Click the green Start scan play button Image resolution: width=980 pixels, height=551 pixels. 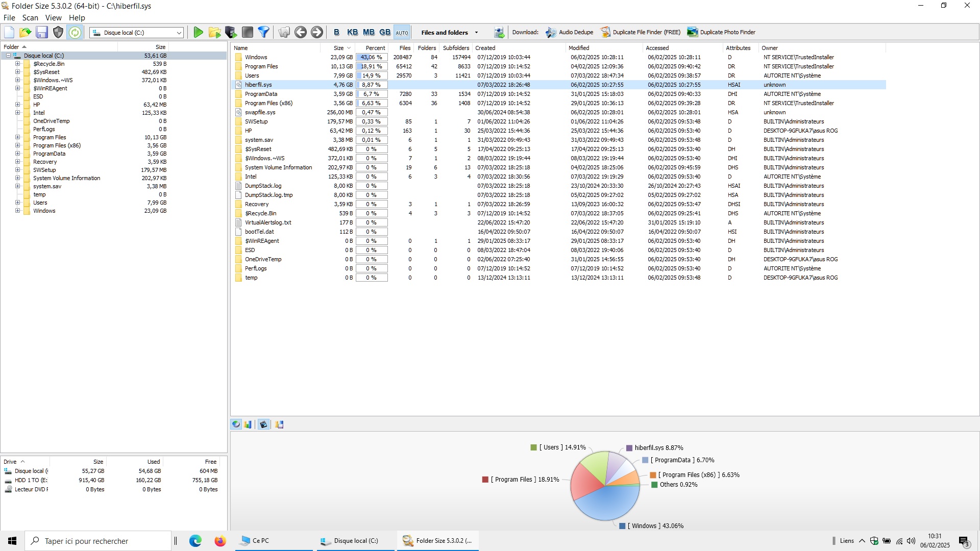(198, 33)
